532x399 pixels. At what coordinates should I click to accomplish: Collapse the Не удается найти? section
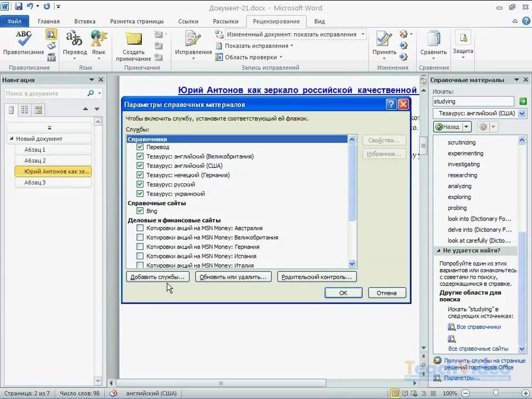coord(438,250)
